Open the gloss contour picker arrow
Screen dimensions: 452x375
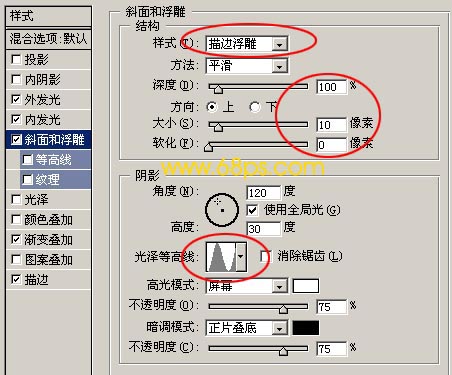click(x=241, y=257)
